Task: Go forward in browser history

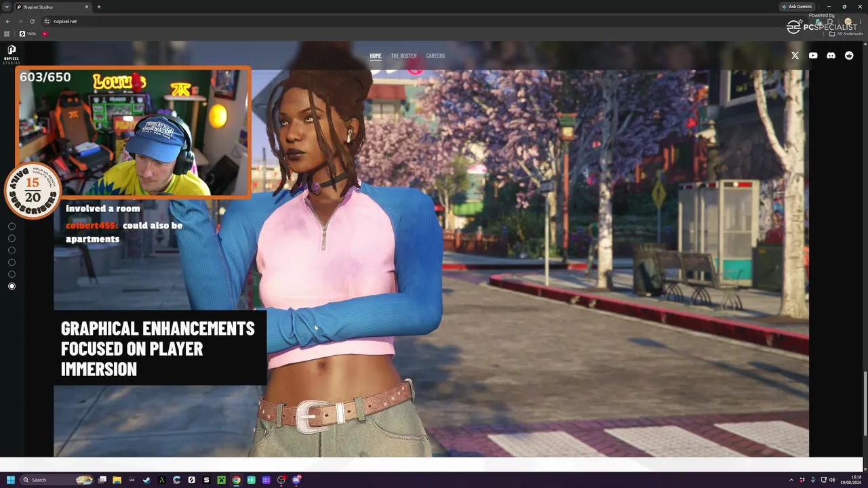Action: tap(20, 21)
